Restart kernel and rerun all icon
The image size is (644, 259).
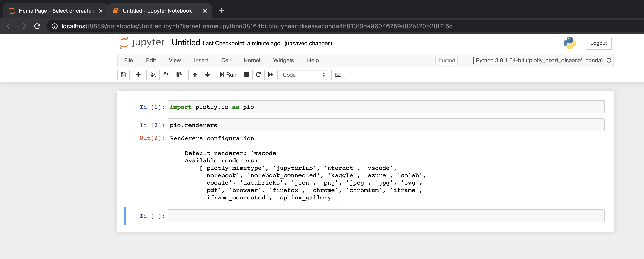pyautogui.click(x=271, y=75)
